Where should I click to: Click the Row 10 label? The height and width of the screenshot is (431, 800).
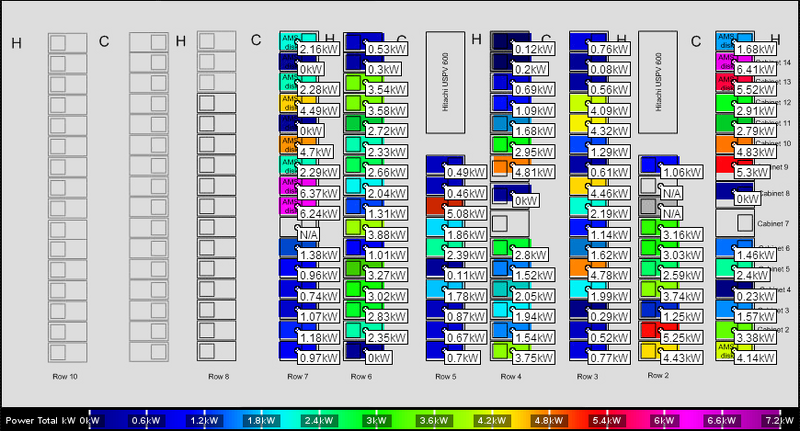65,376
